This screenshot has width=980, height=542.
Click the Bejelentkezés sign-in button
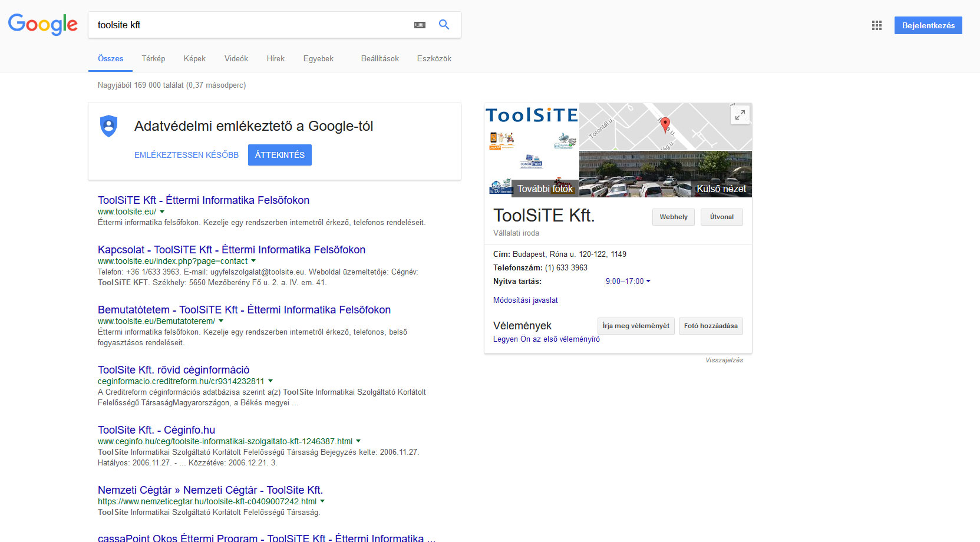coord(928,25)
